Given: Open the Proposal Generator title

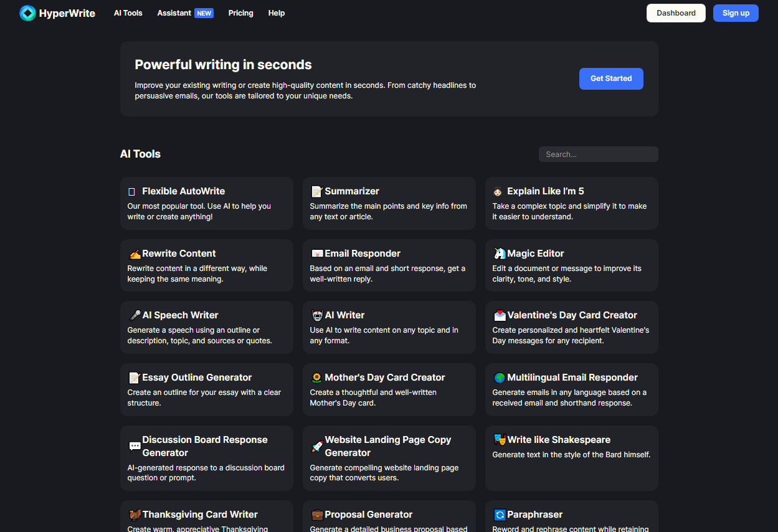Looking at the screenshot, I should (369, 515).
